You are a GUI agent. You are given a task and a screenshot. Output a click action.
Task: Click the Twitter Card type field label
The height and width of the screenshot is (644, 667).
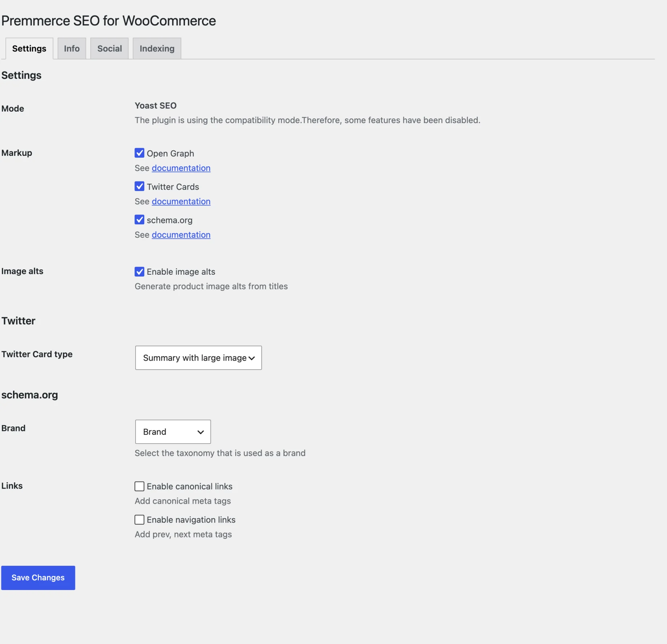point(37,354)
